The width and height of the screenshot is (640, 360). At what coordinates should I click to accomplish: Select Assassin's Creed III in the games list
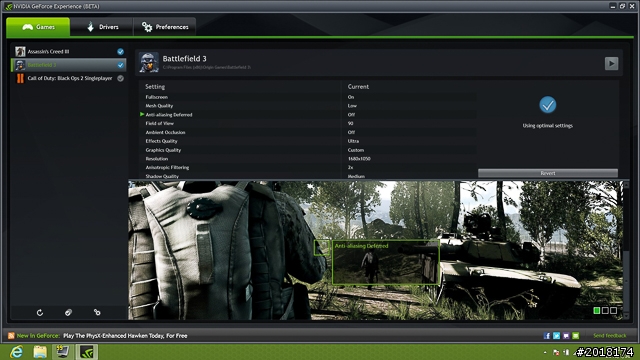(x=69, y=51)
